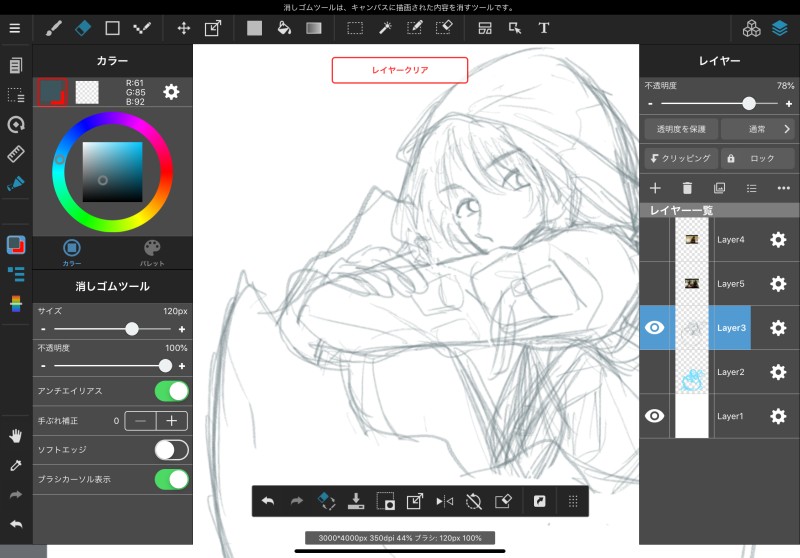This screenshot has width=800, height=558.
Task: Open Layer2 settings gear
Action: [x=778, y=372]
